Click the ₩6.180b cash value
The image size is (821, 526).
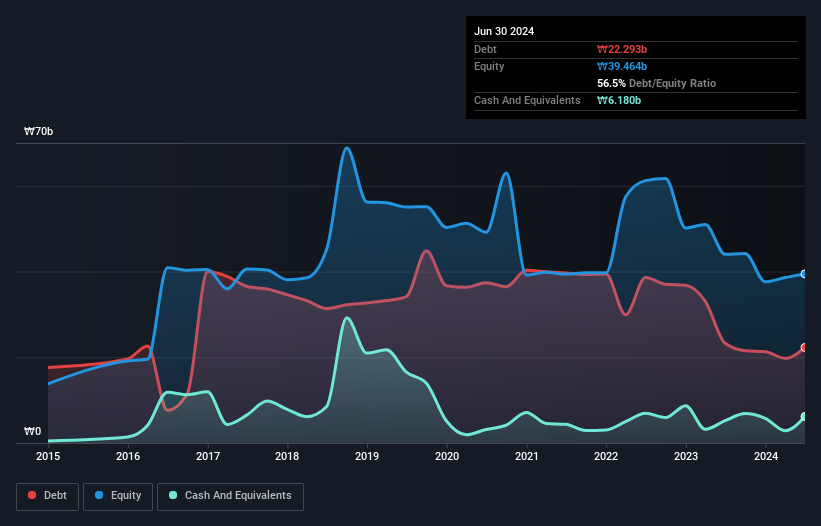[x=619, y=100]
